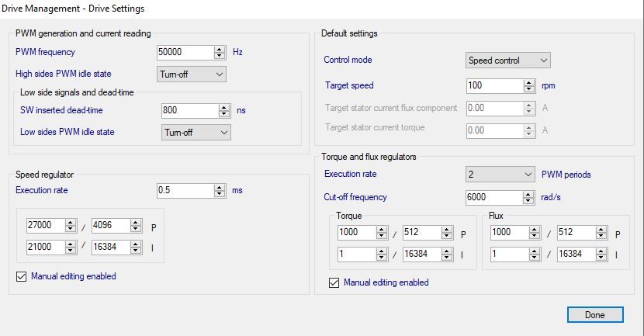Decrease speed I numerator 21000
Viewport: 644px width, 336px height.
coord(71,251)
